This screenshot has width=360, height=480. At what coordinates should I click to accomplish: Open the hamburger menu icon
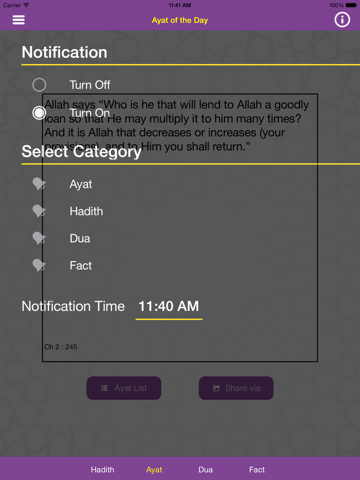pos(19,20)
